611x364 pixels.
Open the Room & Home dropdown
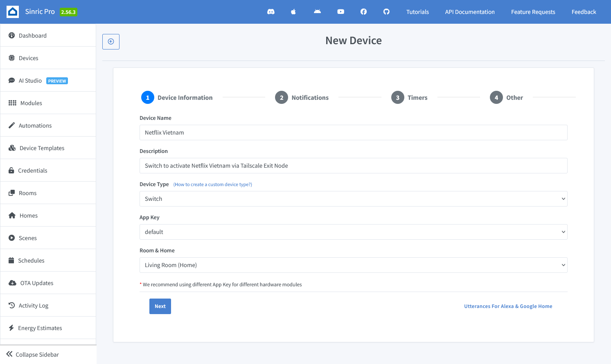pos(353,265)
